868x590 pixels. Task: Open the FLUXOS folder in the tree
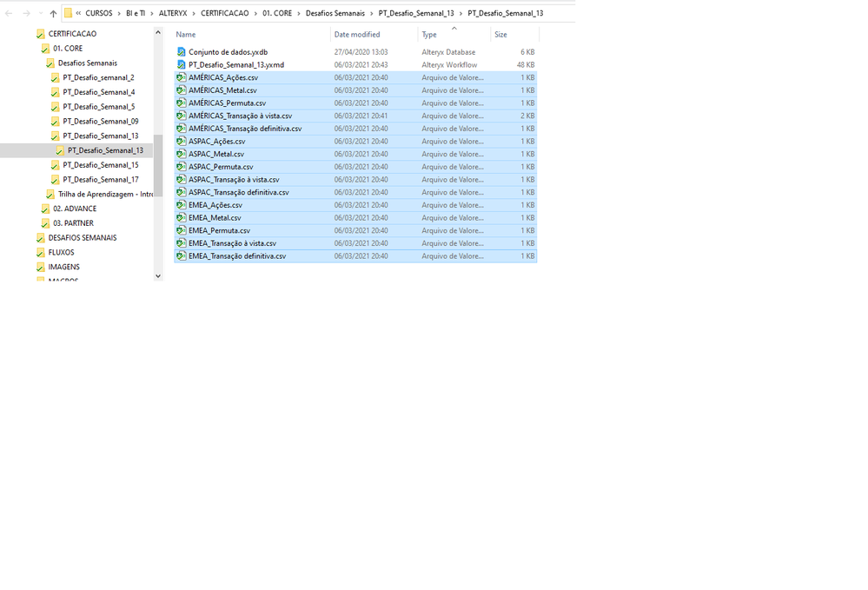(61, 252)
